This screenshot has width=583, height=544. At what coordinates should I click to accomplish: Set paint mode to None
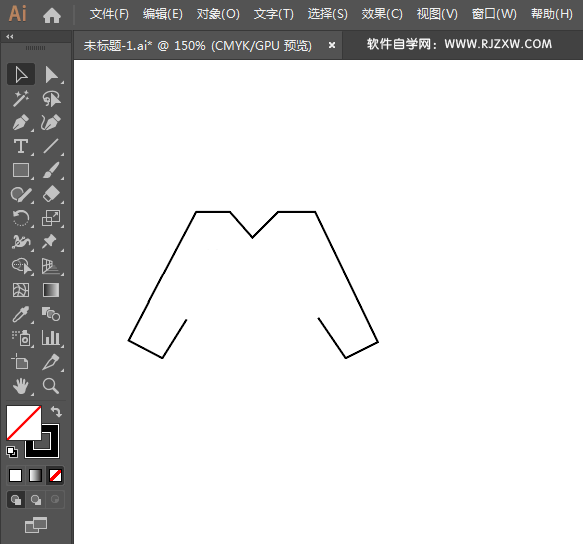(x=55, y=476)
